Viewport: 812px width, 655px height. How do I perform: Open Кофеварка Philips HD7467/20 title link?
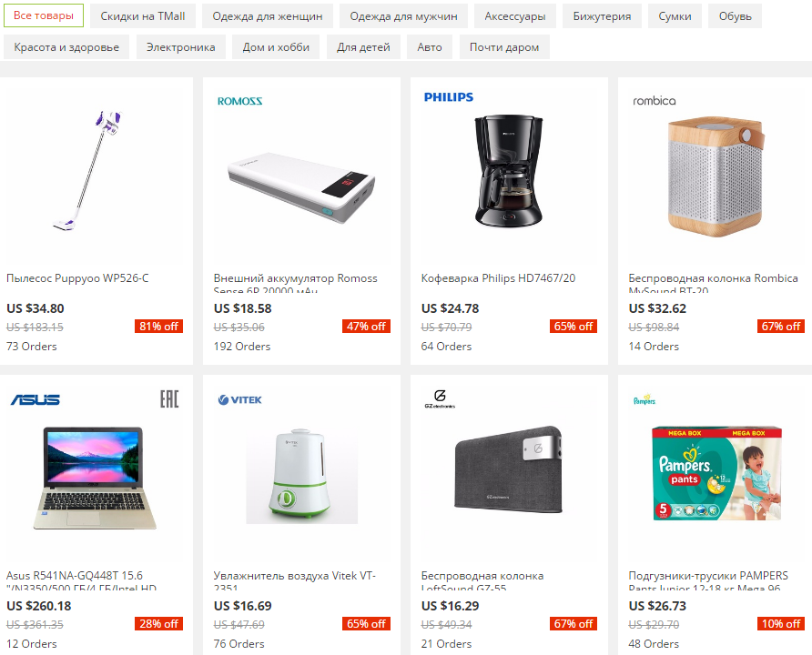click(x=498, y=278)
